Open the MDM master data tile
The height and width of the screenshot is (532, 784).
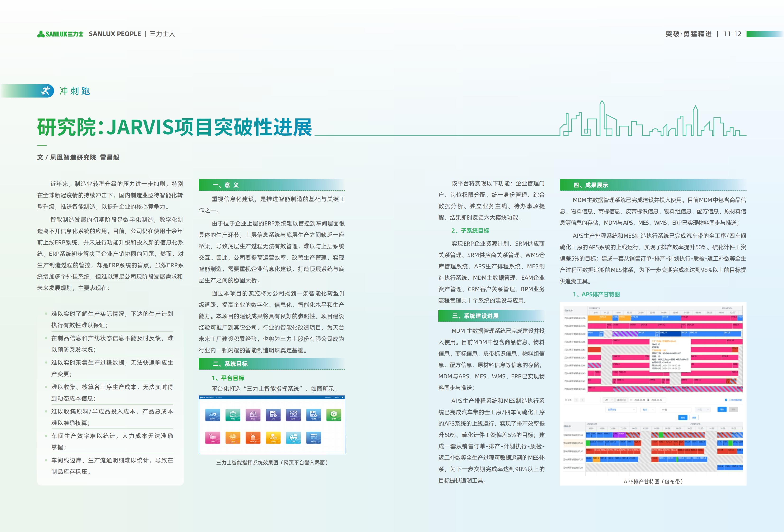314,438
